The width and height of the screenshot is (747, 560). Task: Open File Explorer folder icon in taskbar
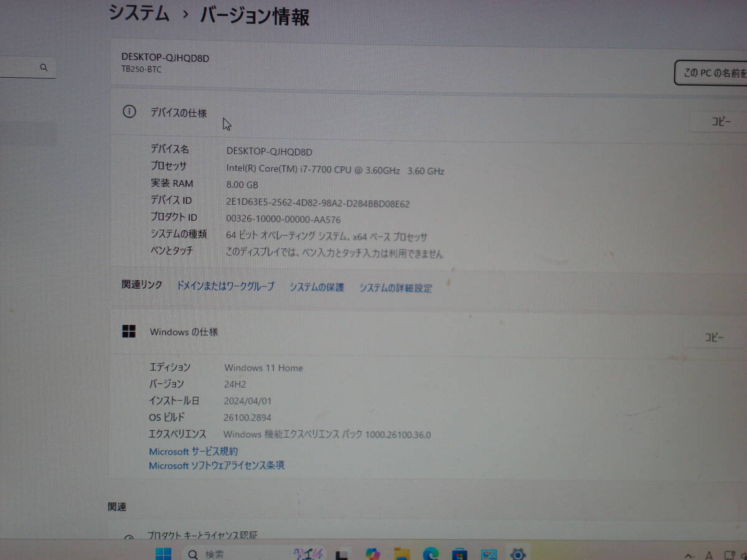402,554
